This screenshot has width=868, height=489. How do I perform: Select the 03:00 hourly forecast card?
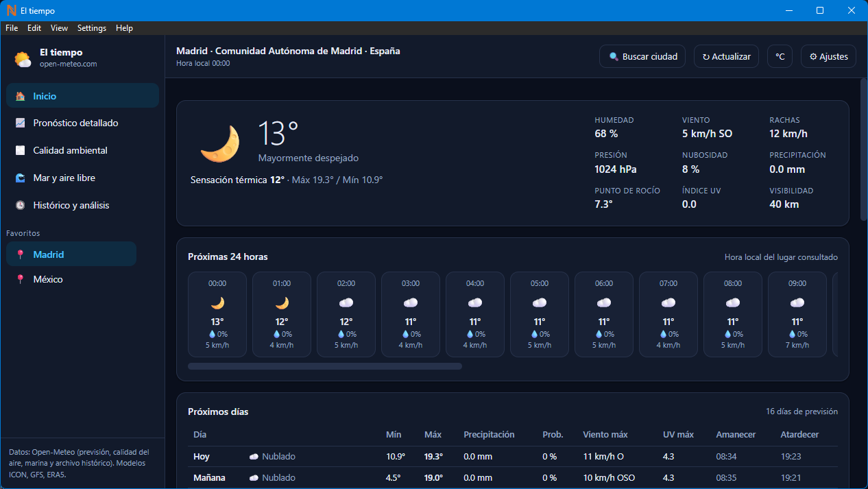pyautogui.click(x=411, y=314)
